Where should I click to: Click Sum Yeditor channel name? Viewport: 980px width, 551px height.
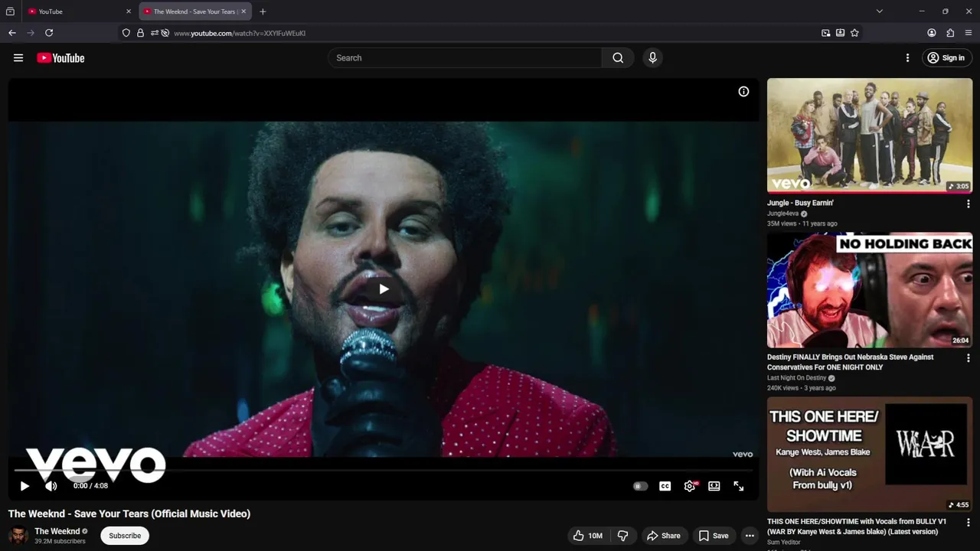(x=784, y=543)
